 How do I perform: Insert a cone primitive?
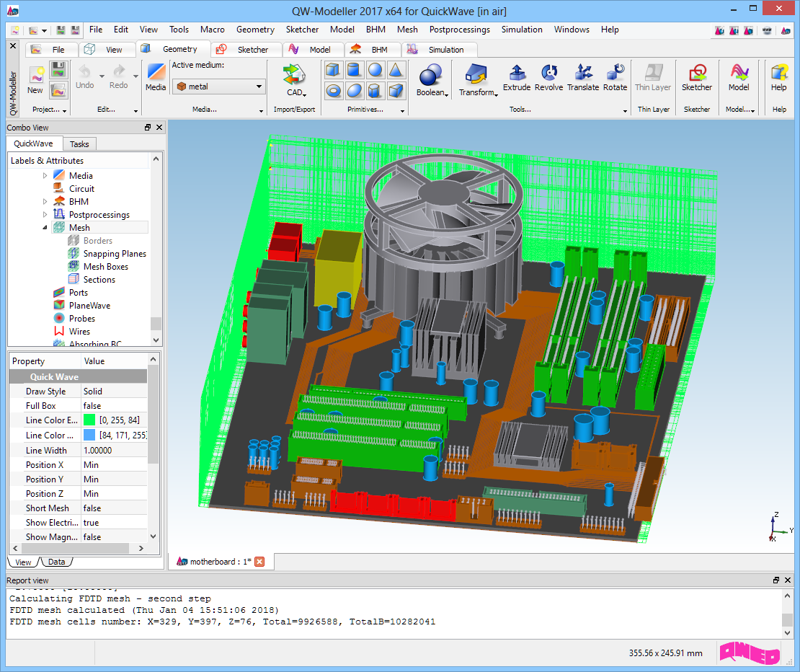point(396,70)
